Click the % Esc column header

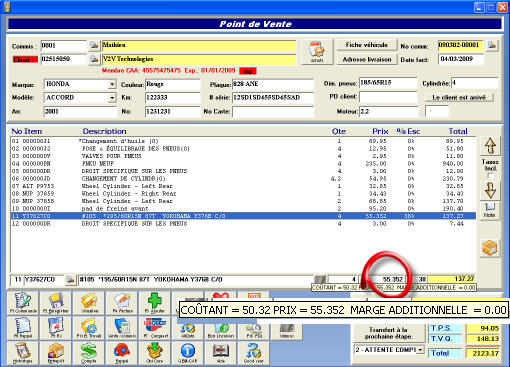point(408,131)
